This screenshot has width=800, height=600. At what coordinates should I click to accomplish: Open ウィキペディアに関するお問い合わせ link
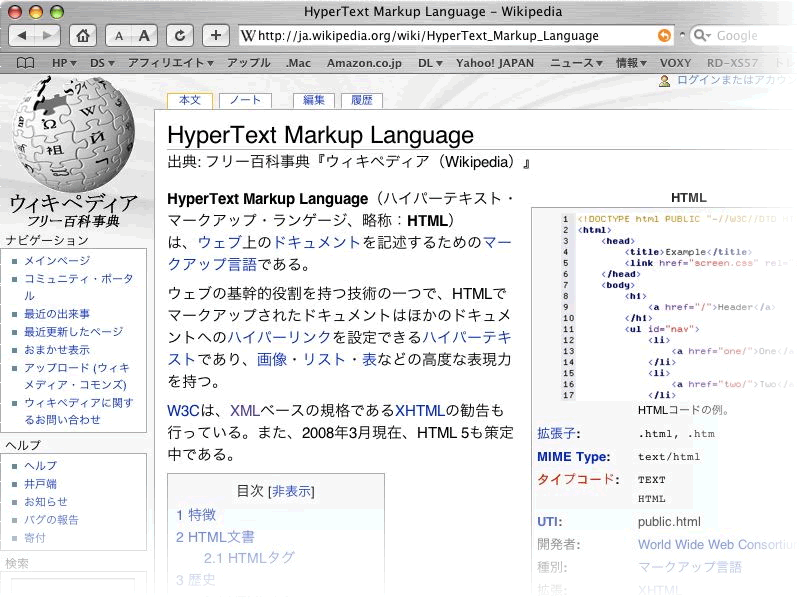point(79,411)
